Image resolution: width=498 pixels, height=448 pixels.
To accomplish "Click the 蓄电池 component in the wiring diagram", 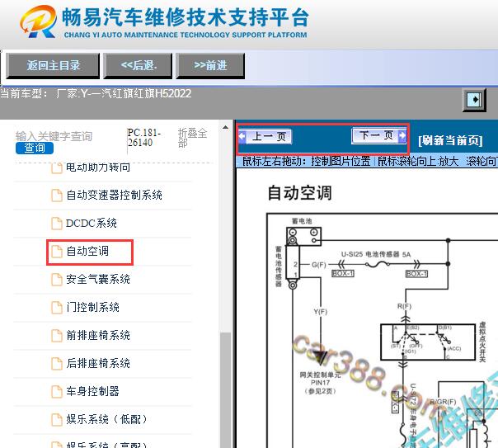I will [304, 236].
